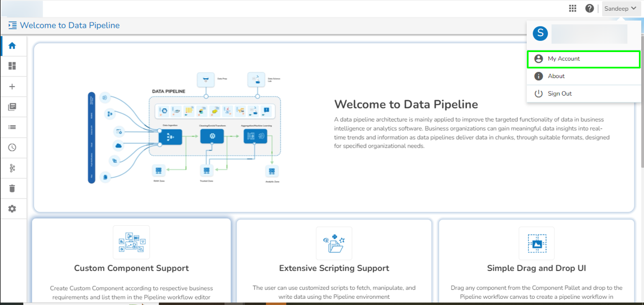
Task: Choose Sign Out from user menu
Action: click(x=583, y=93)
